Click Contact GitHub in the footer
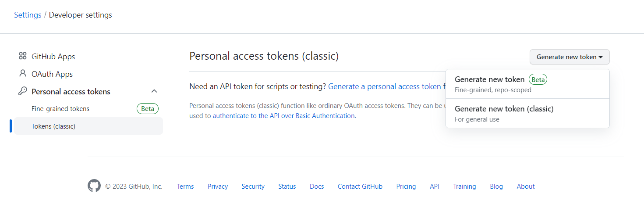Image resolution: width=644 pixels, height=201 pixels. 360,187
